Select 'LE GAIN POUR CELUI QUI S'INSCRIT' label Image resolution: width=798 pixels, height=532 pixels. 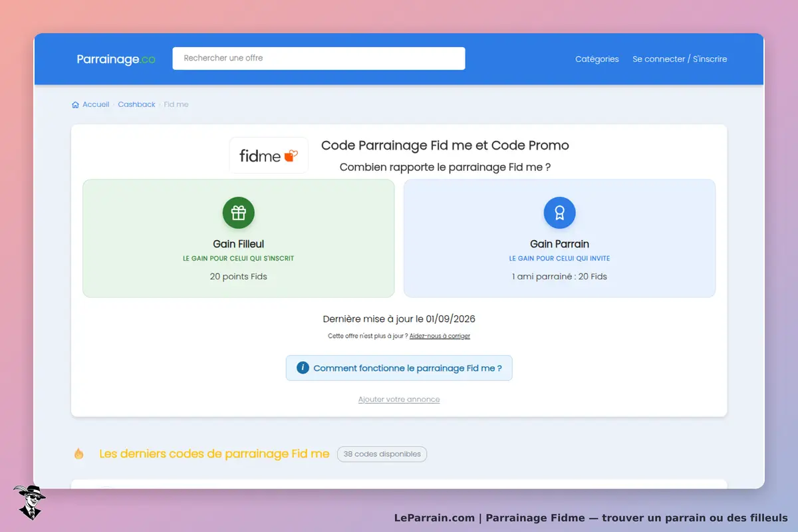[239, 258]
